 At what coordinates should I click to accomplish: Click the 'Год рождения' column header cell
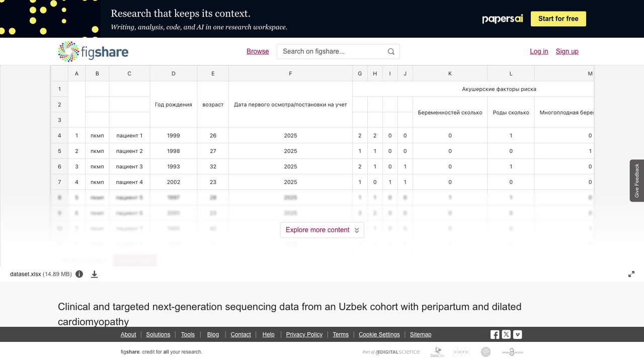click(x=174, y=105)
